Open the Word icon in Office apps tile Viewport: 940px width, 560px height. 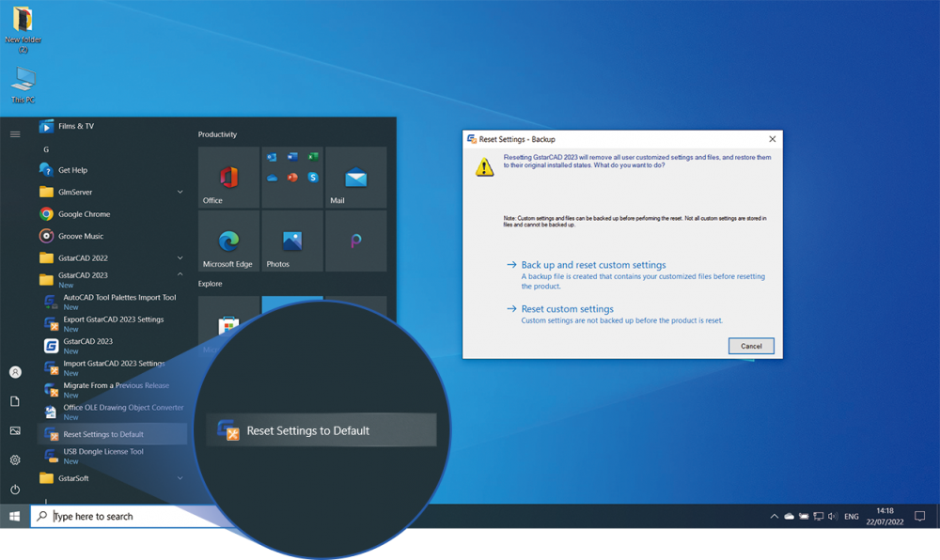pyautogui.click(x=292, y=157)
